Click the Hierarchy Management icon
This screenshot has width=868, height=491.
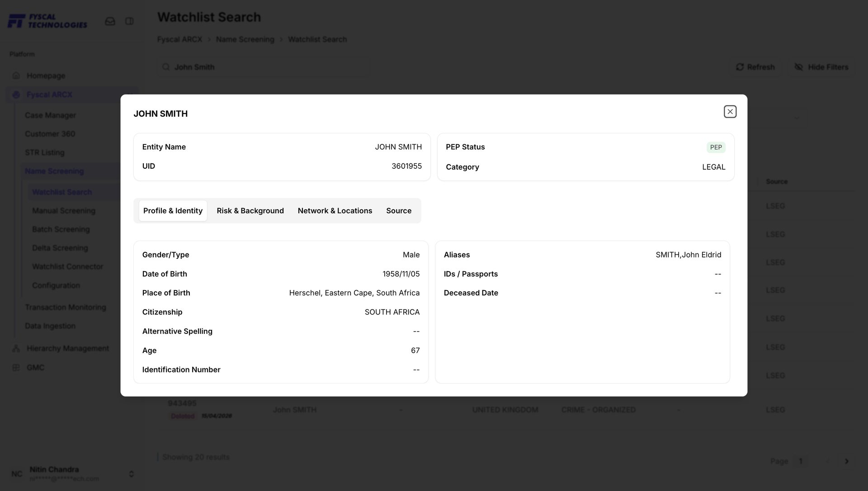[16, 348]
